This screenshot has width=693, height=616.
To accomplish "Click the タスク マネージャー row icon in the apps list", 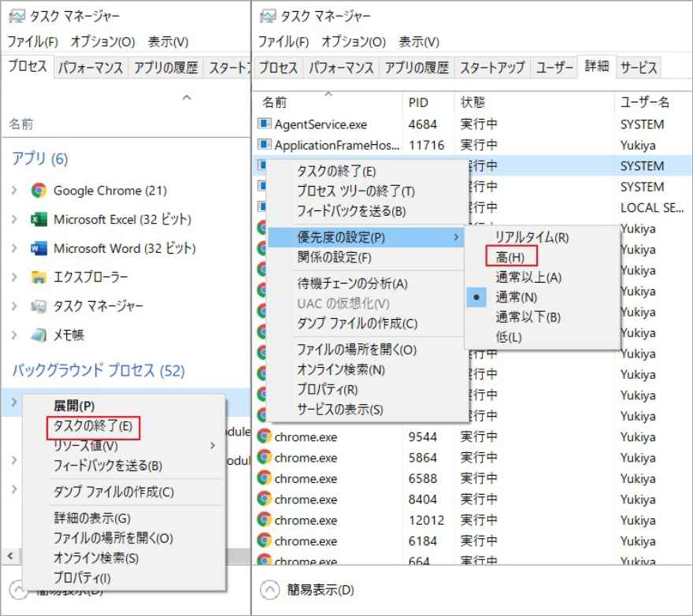I will point(39,306).
